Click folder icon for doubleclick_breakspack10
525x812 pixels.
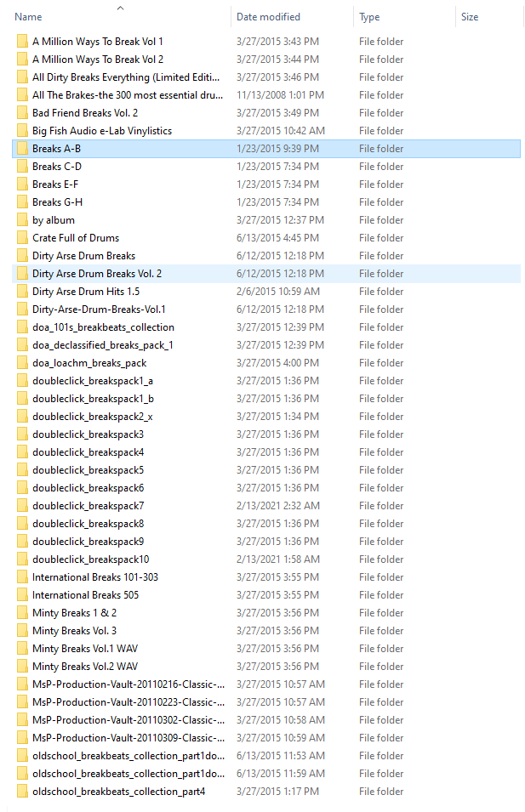(22, 559)
